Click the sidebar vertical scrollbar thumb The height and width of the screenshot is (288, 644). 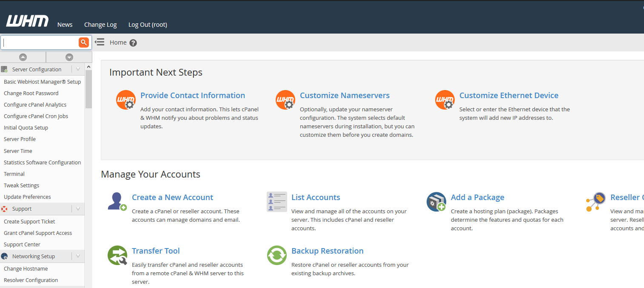88,89
